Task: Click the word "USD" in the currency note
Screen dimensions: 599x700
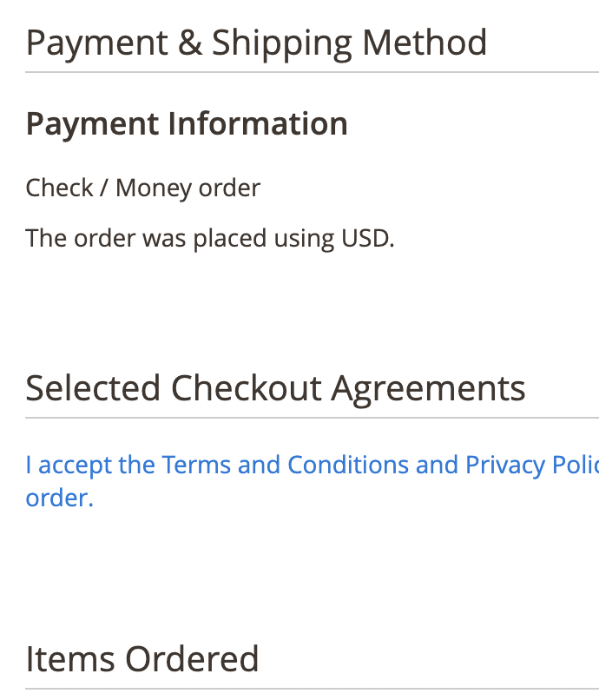Action: point(365,238)
